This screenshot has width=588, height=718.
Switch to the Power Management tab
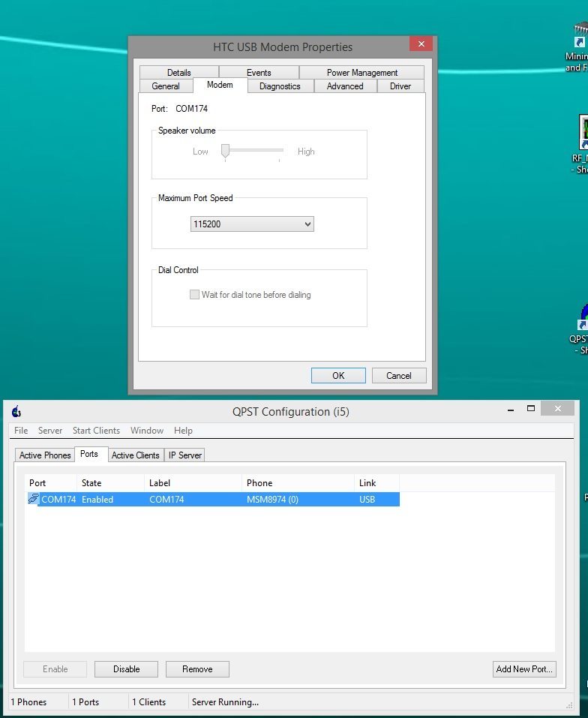click(x=361, y=73)
